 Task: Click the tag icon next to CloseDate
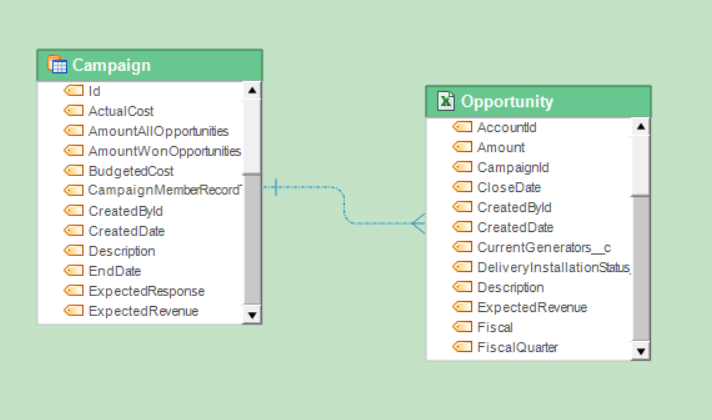pos(462,187)
